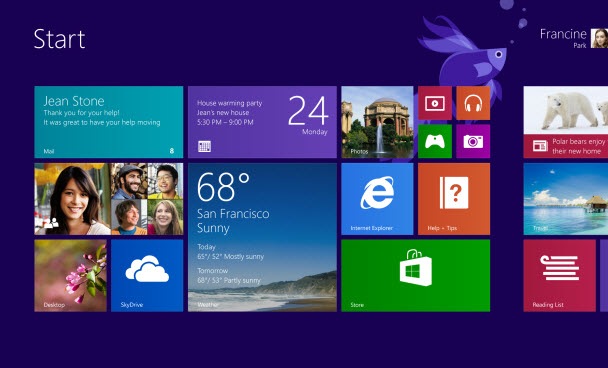Open the People tile with faces

pos(109,199)
